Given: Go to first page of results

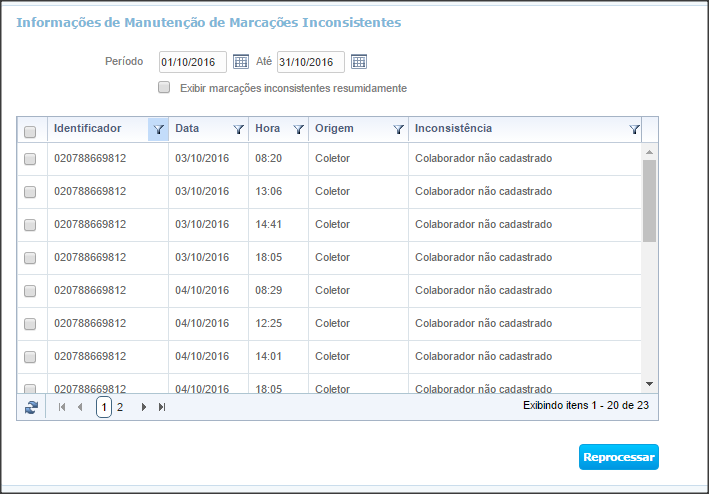Looking at the screenshot, I should click(62, 407).
